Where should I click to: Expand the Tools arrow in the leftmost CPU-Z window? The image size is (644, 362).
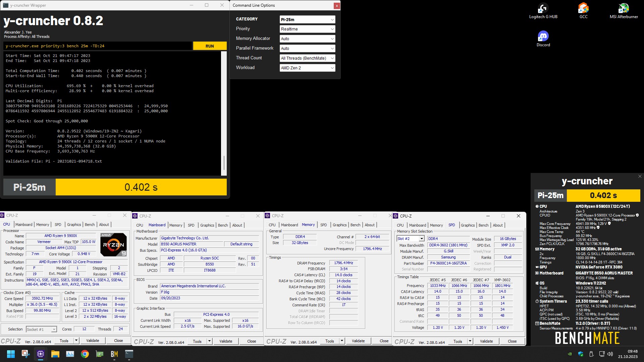pyautogui.click(x=76, y=341)
